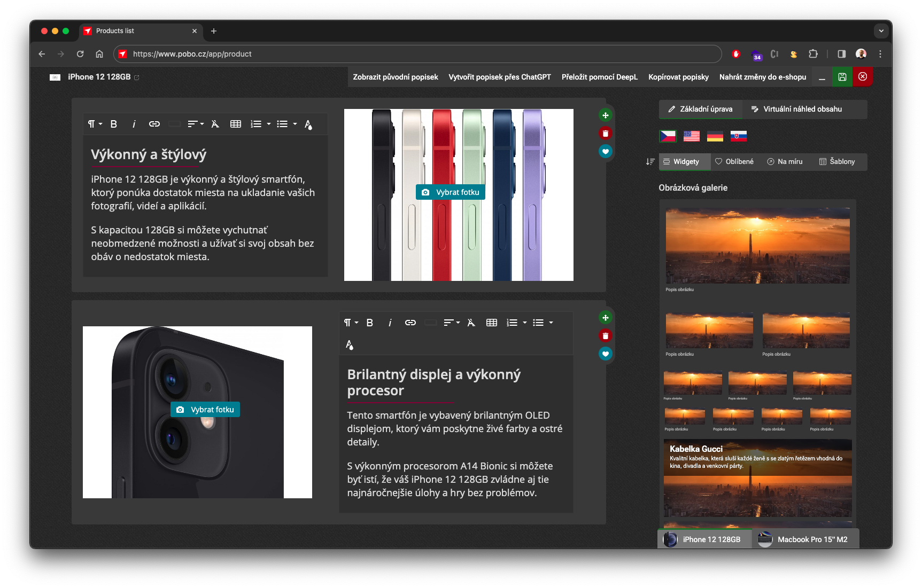Screen dimensions: 922x588
Task: Open color swatch box in second text toolbar
Action: coord(430,323)
